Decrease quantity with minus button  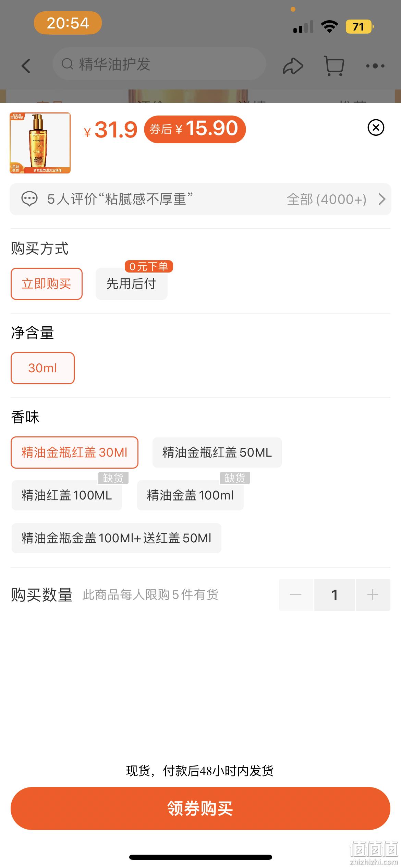pyautogui.click(x=296, y=595)
